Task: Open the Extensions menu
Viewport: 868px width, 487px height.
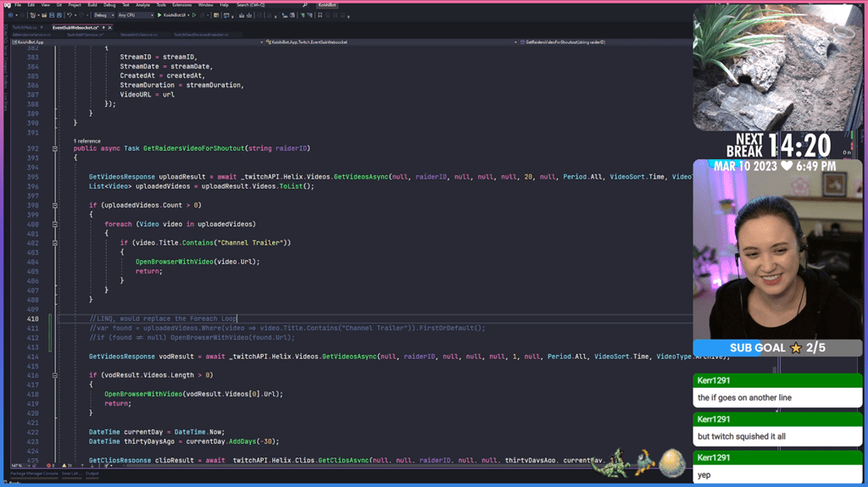Action: [181, 5]
